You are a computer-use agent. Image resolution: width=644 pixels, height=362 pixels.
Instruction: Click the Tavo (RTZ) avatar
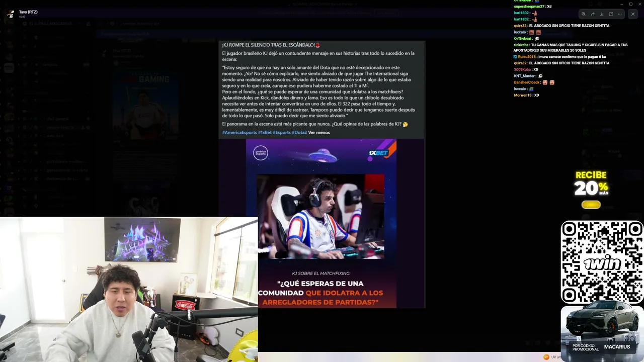coord(11,14)
